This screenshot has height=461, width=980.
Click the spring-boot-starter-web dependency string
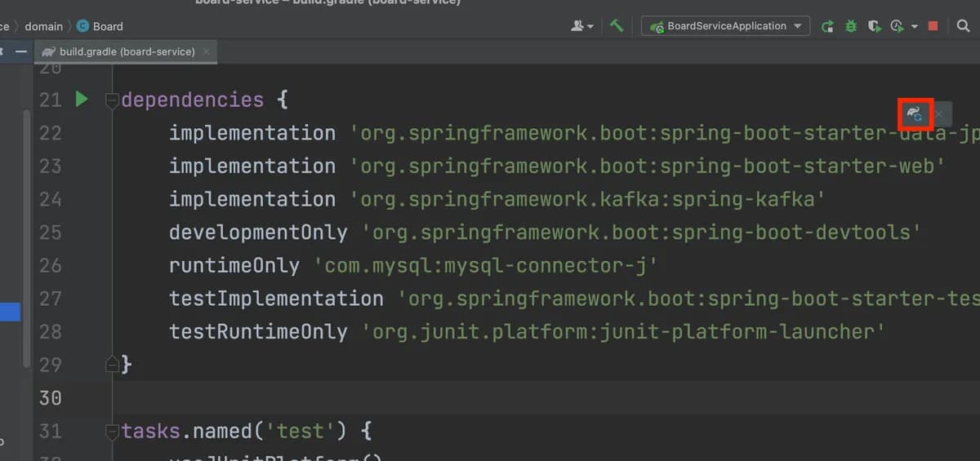pos(648,166)
